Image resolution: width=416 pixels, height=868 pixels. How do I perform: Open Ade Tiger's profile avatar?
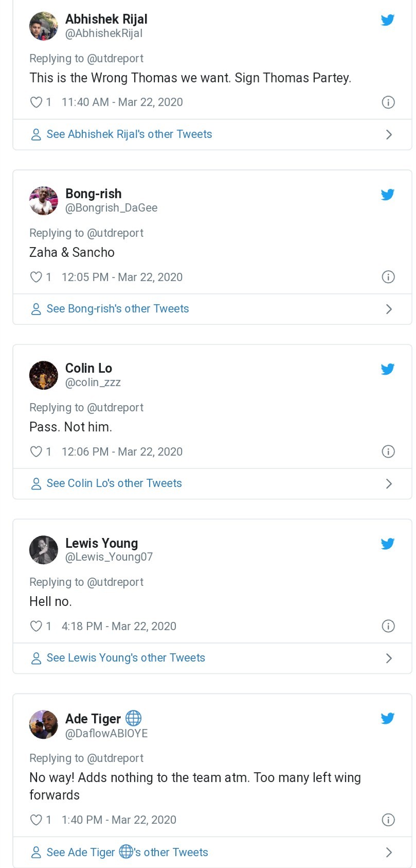pyautogui.click(x=44, y=724)
